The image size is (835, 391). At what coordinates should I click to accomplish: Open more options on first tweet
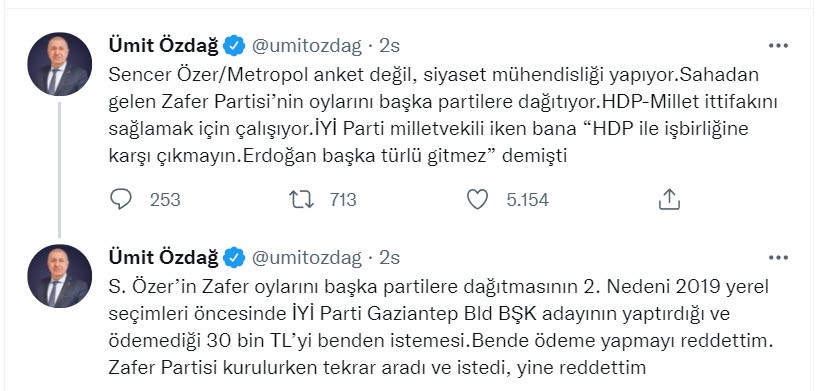coord(778,46)
